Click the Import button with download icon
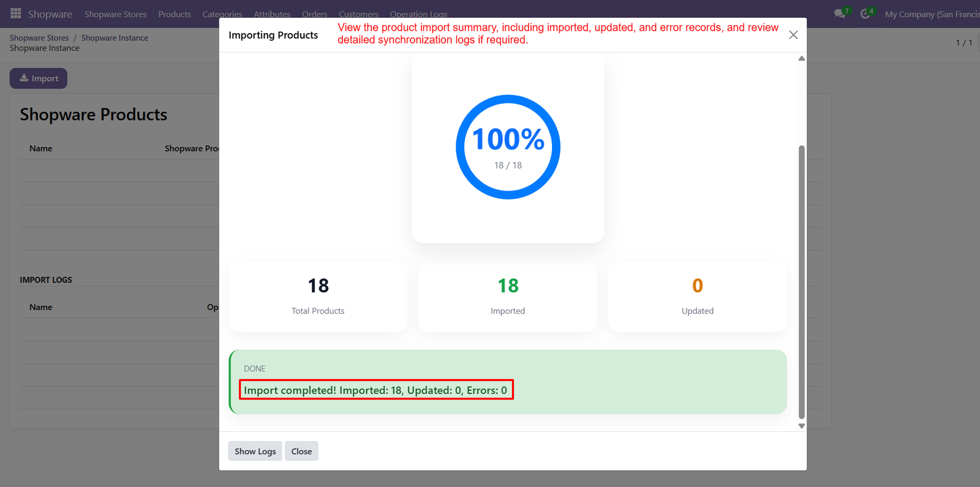Image resolution: width=980 pixels, height=487 pixels. 39,78
